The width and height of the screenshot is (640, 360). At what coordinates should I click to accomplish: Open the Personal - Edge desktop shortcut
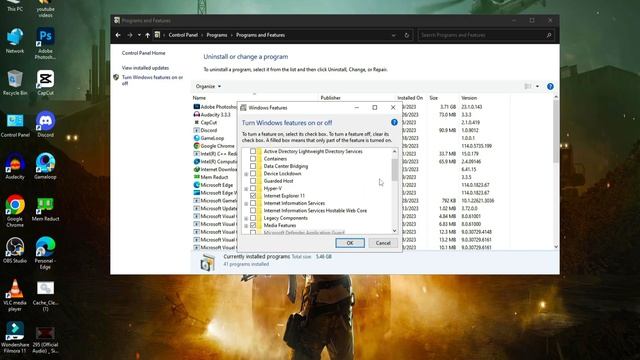45,253
